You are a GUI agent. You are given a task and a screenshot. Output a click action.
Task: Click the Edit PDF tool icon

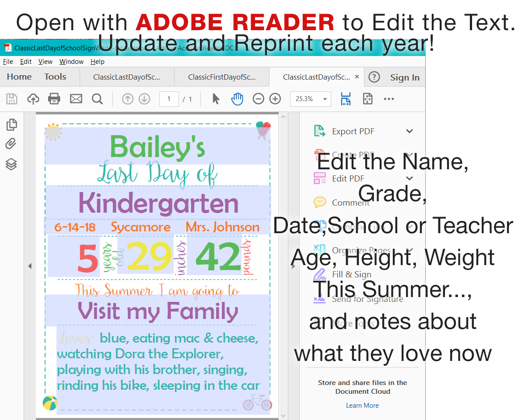320,178
